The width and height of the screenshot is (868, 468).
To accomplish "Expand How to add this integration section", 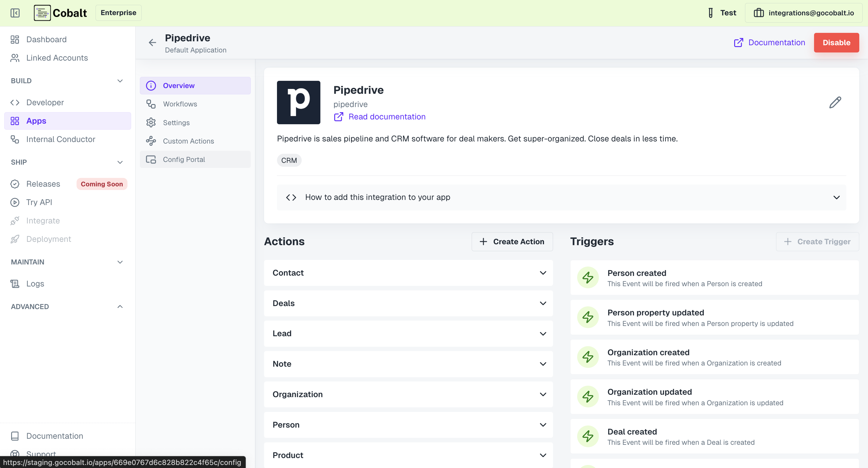I will 561,197.
